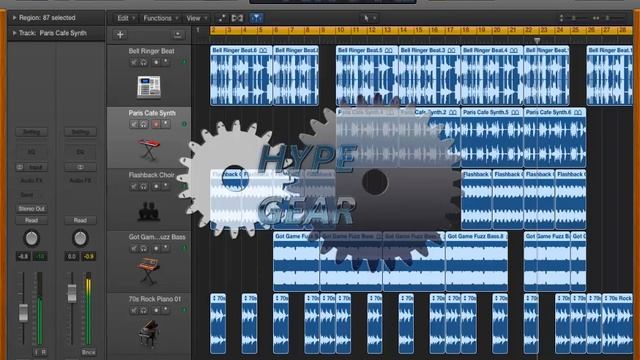Viewport: 640px width, 360px height.
Task: Click the left channel Audio FX slot
Action: (31, 180)
